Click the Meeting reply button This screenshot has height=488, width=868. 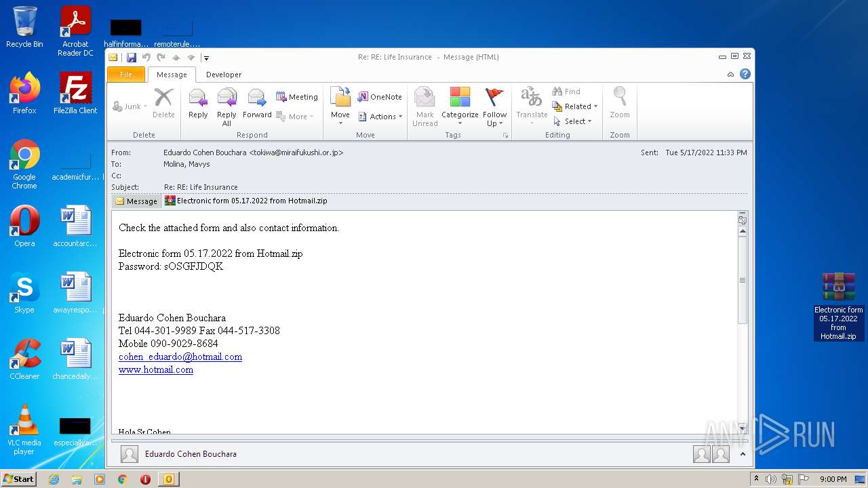(296, 97)
